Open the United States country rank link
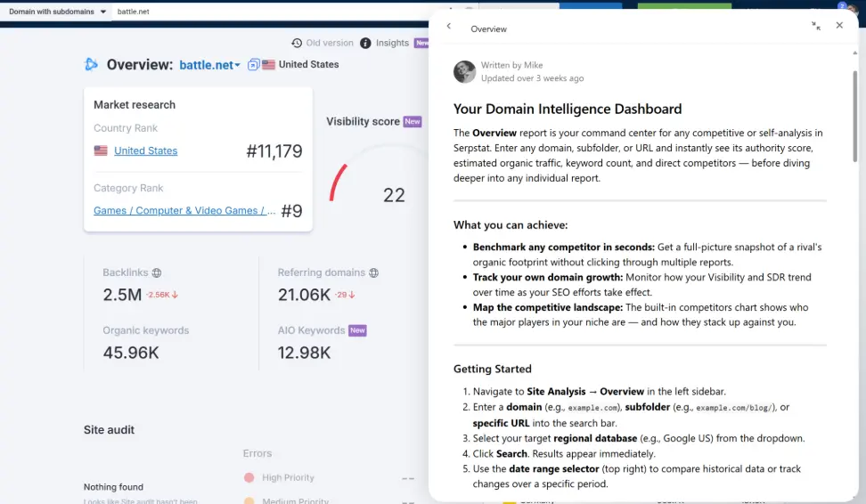866x504 pixels. click(146, 150)
